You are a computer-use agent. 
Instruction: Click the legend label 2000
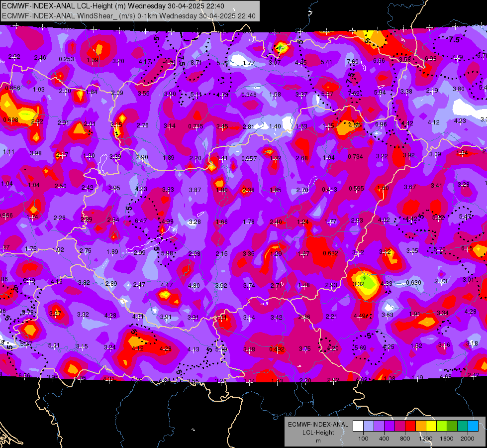point(468,439)
